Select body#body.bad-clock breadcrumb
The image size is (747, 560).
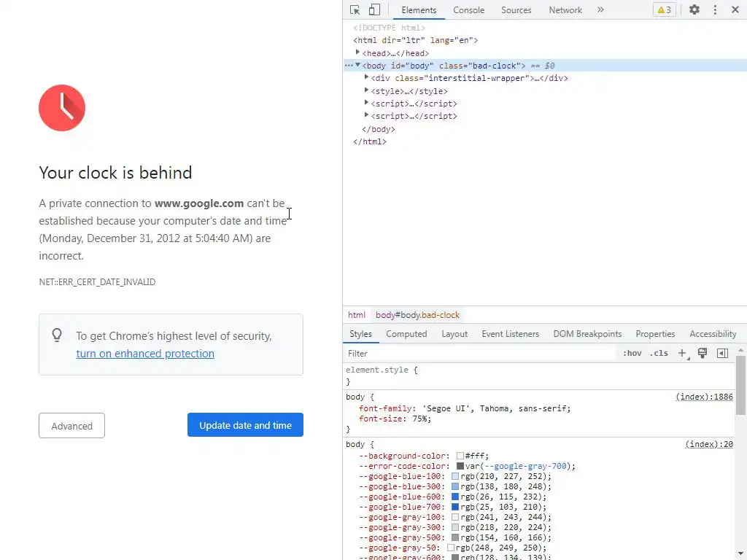(417, 315)
